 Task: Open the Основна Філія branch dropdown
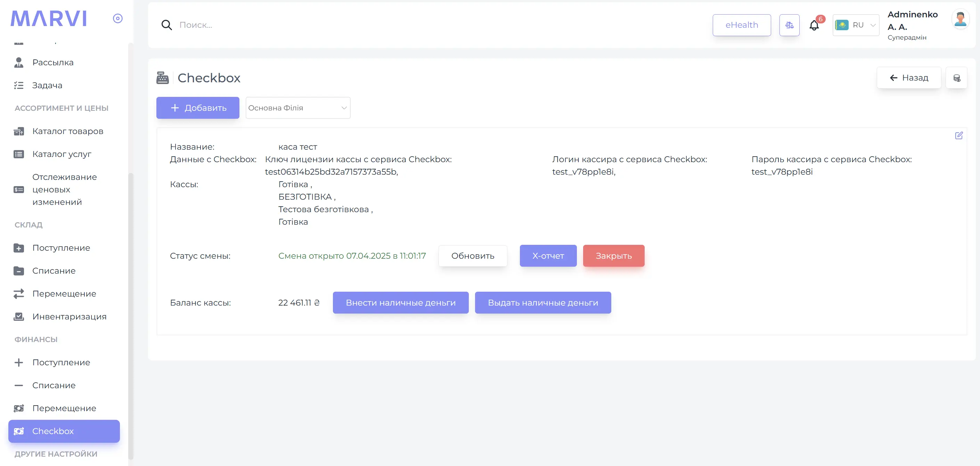point(298,108)
